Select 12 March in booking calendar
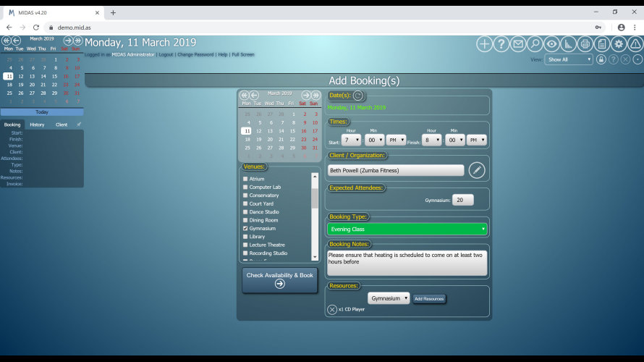This screenshot has width=644, height=362. click(x=259, y=131)
